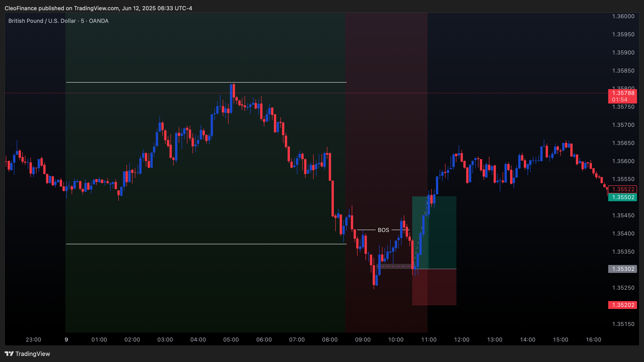
Task: Click the 03:00 time axis label
Action: pos(165,339)
